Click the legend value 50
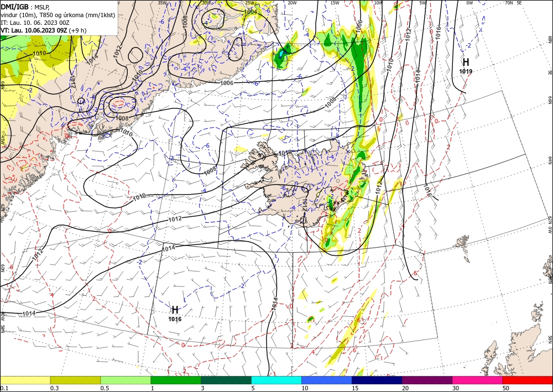The image size is (553, 392). click(x=506, y=388)
